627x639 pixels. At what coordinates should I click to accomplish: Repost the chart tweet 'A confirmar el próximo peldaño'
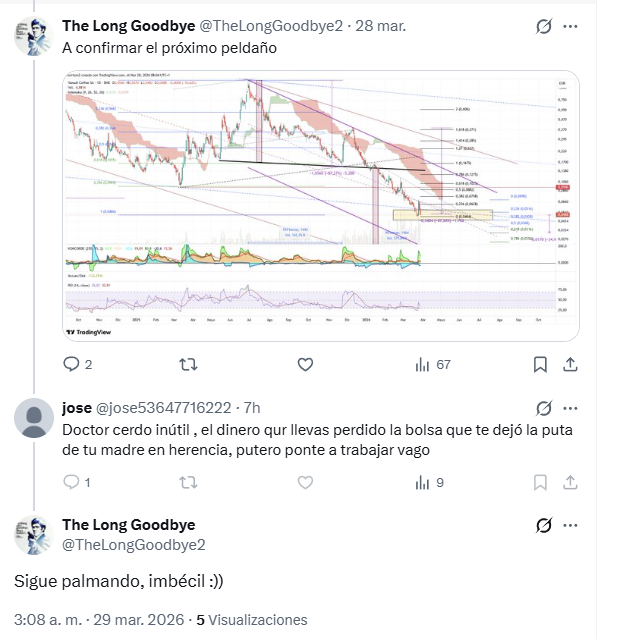click(186, 365)
